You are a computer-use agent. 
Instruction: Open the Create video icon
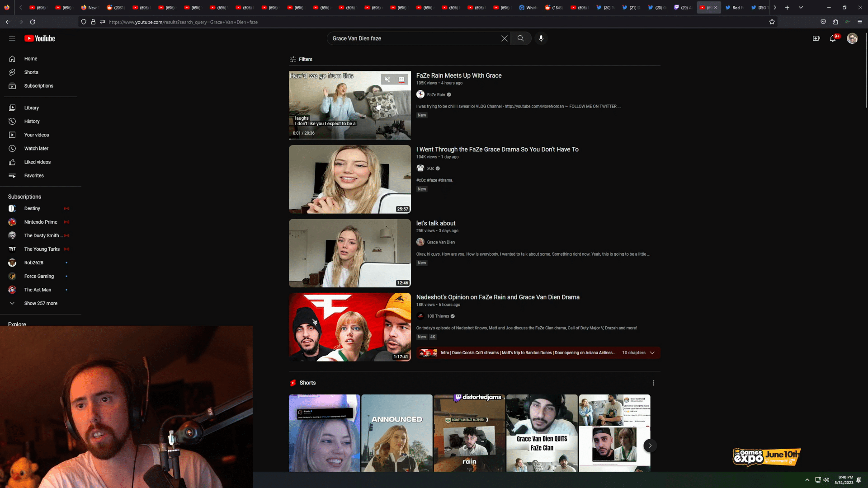point(816,38)
